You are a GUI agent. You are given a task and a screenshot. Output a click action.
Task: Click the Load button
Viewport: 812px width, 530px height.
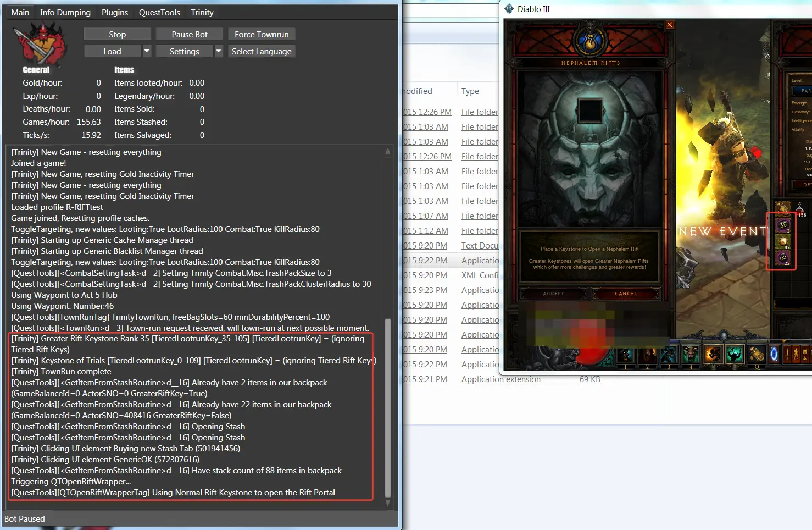tap(112, 51)
